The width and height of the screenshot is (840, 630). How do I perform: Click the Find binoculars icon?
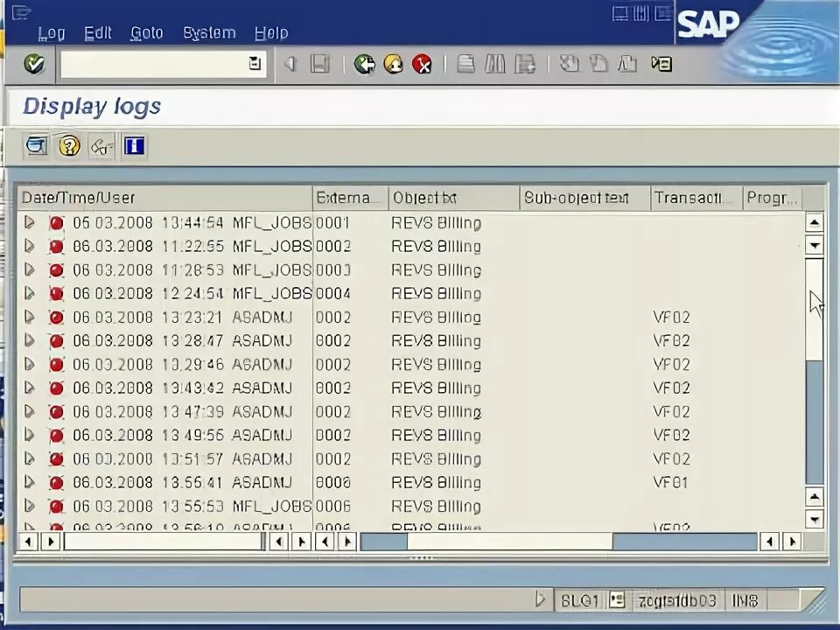494,64
